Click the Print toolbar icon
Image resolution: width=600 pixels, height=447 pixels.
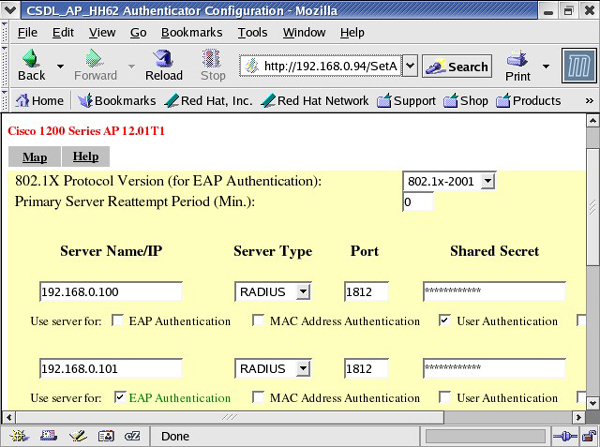518,64
